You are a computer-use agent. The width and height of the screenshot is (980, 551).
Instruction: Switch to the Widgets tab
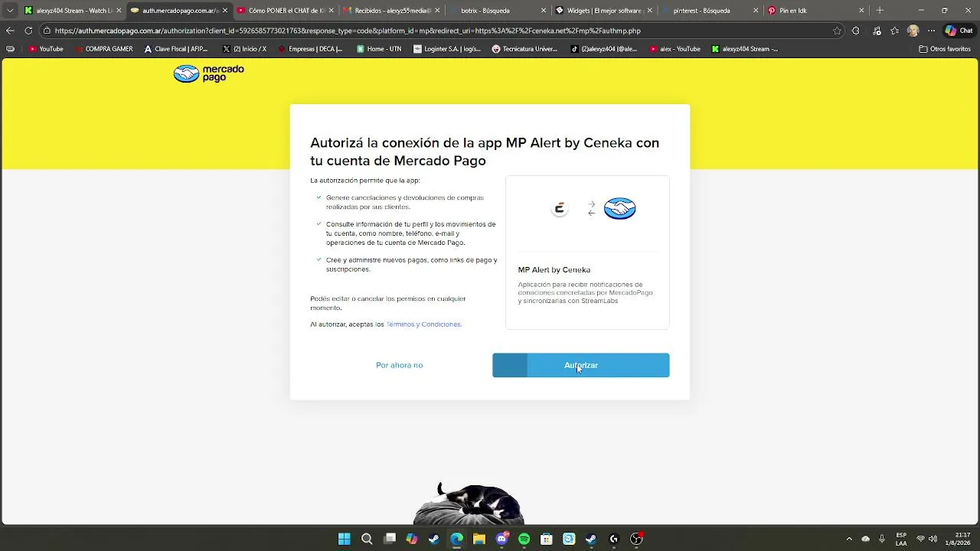tap(602, 11)
